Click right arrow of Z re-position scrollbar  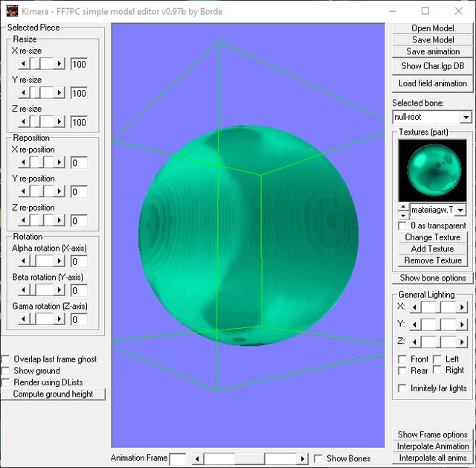point(59,220)
